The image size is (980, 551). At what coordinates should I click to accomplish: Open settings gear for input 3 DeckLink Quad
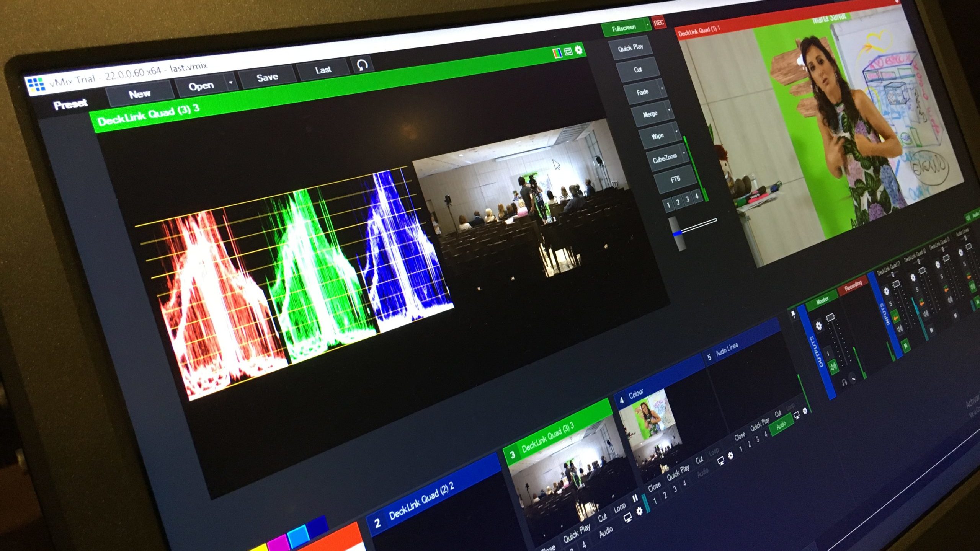(639, 511)
